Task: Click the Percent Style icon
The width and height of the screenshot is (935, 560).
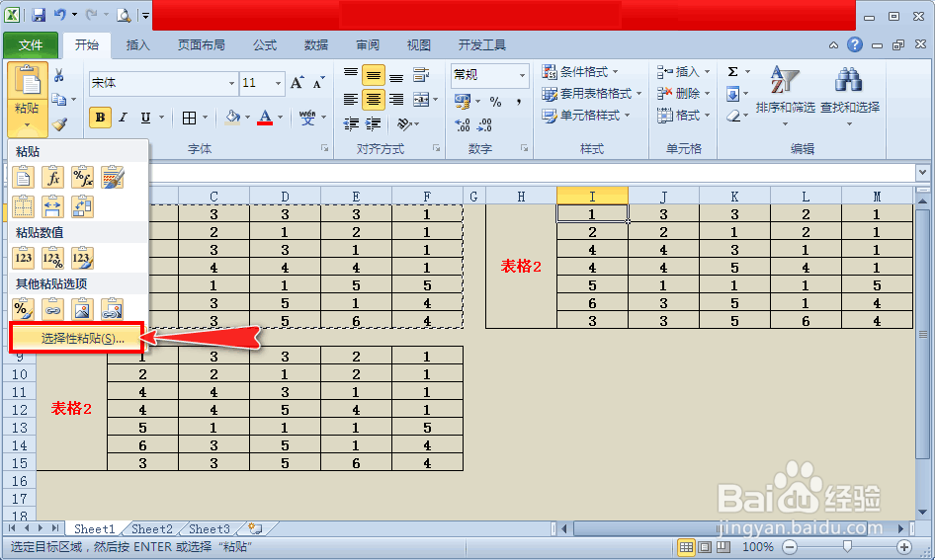Action: (495, 102)
